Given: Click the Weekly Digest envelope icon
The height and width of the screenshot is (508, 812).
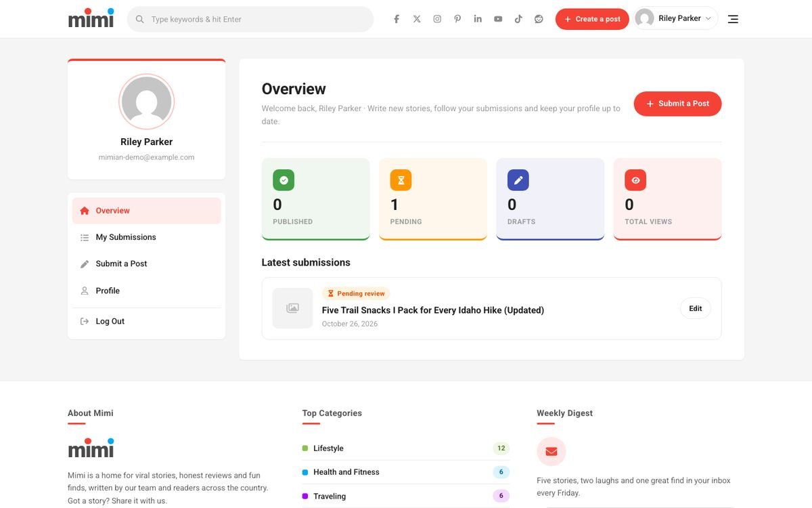Looking at the screenshot, I should click(551, 452).
